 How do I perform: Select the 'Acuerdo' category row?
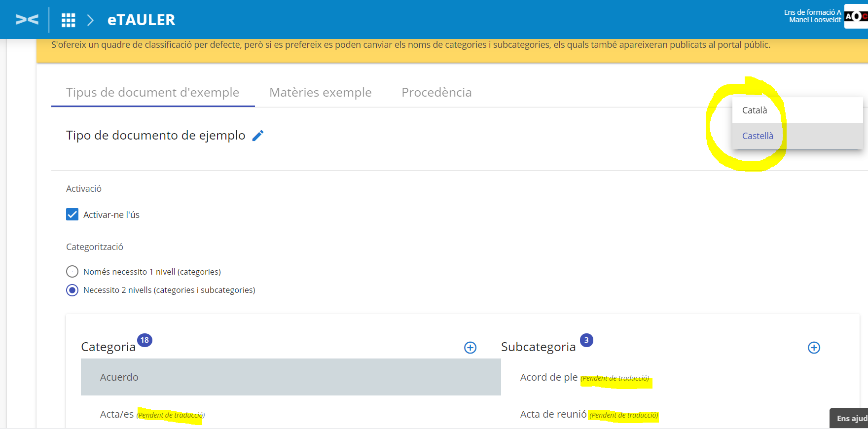click(x=290, y=377)
